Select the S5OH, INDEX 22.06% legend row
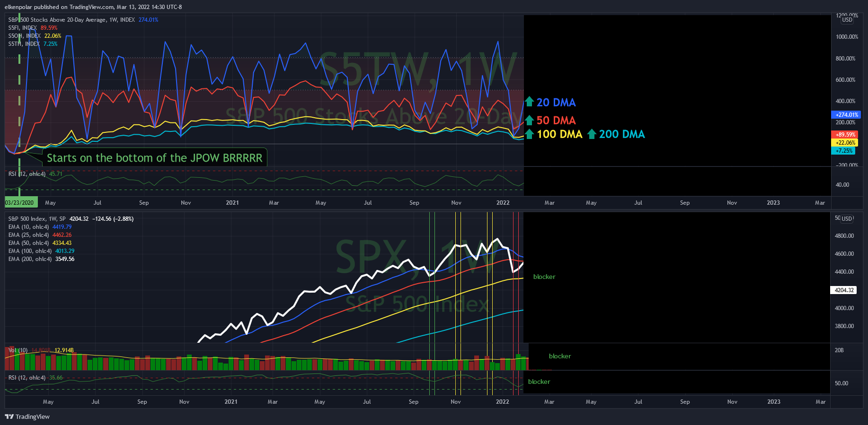This screenshot has width=868, height=425. click(x=35, y=36)
